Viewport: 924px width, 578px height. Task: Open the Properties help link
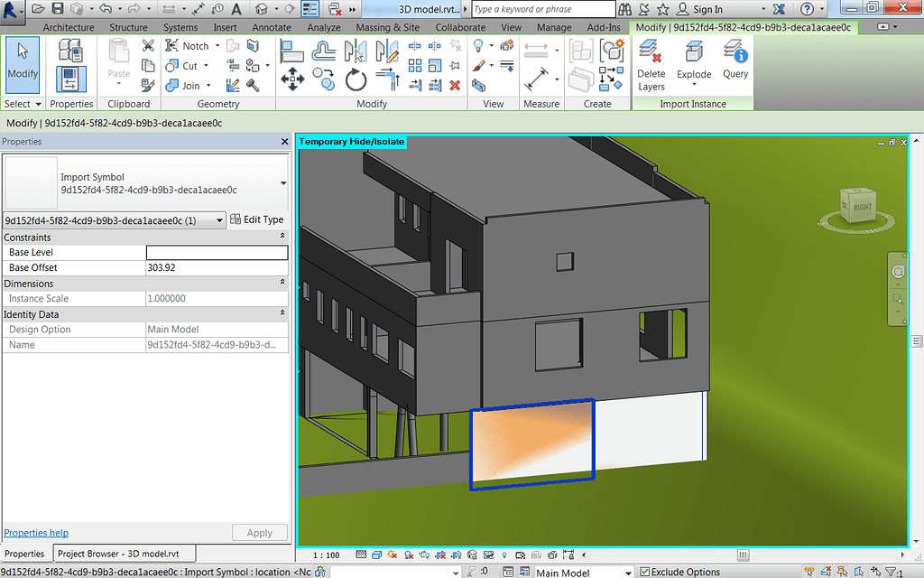point(36,533)
